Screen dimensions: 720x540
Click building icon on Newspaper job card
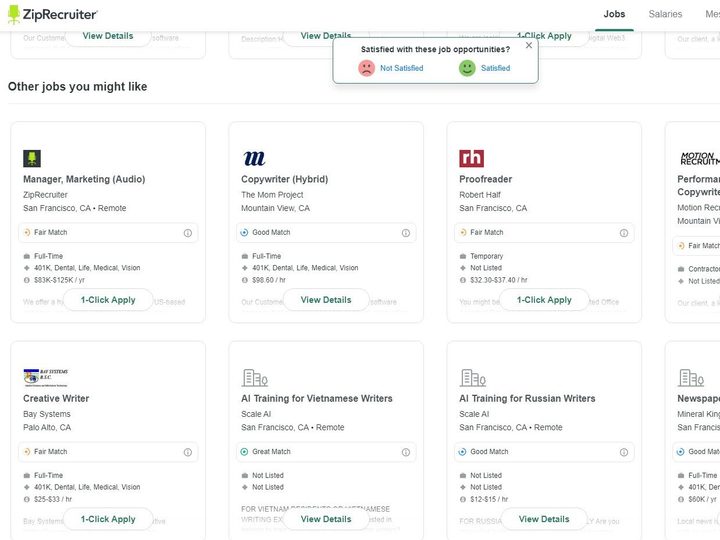[x=691, y=377]
